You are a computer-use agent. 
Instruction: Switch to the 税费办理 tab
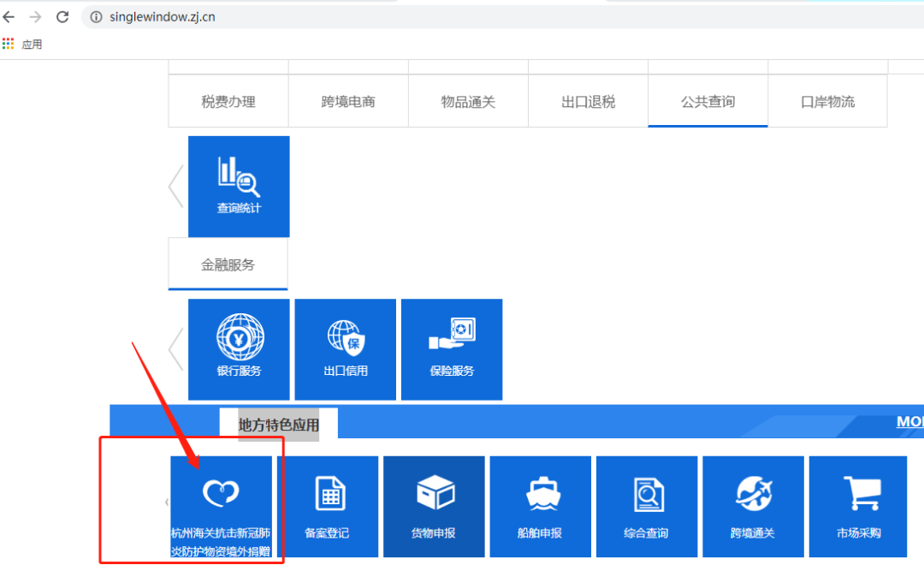228,102
